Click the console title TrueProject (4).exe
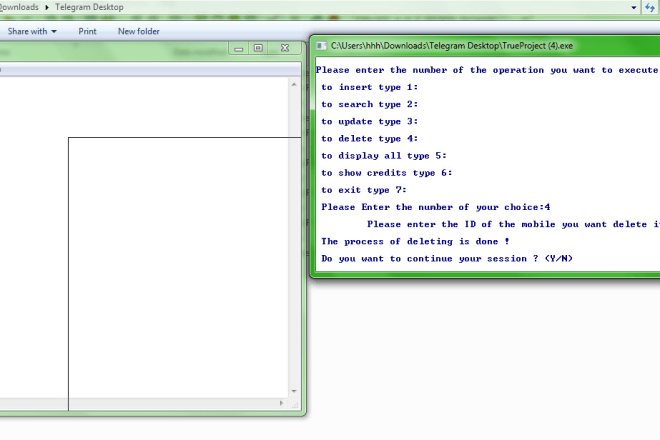The width and height of the screenshot is (660, 440). point(452,46)
